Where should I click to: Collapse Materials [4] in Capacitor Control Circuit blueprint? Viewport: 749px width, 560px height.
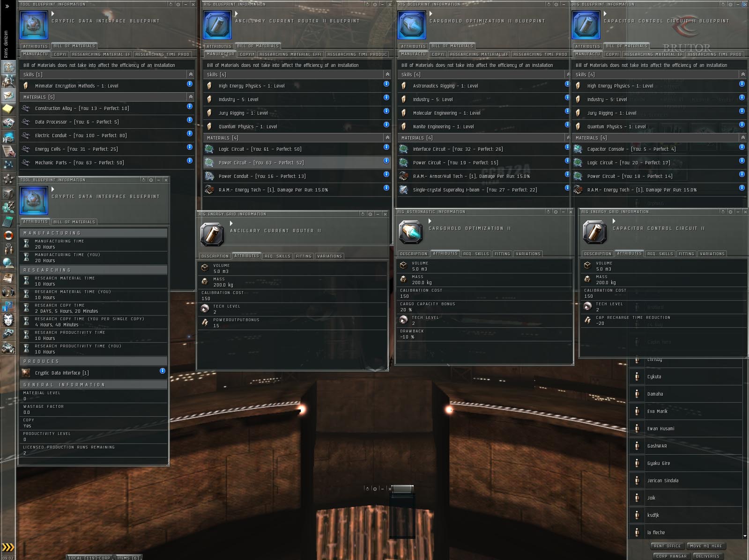(x=743, y=138)
